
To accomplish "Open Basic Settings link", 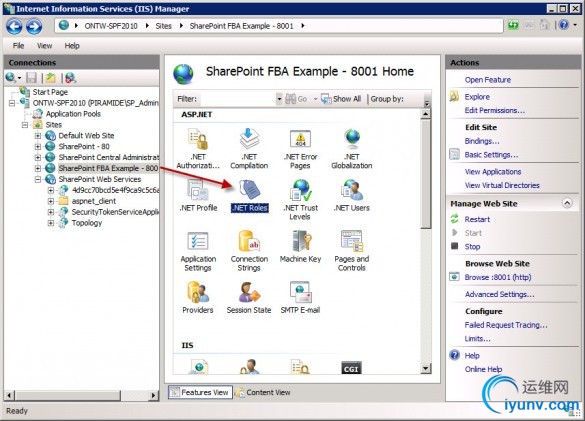I will [491, 155].
